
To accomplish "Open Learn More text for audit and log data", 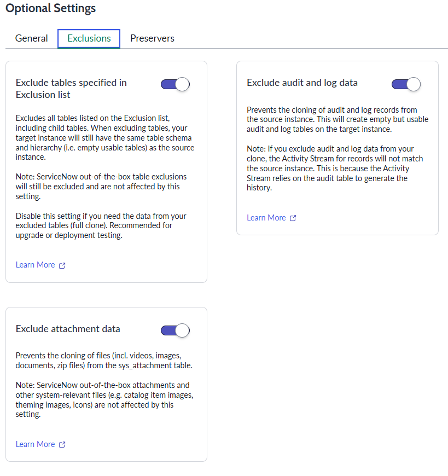I will point(266,218).
